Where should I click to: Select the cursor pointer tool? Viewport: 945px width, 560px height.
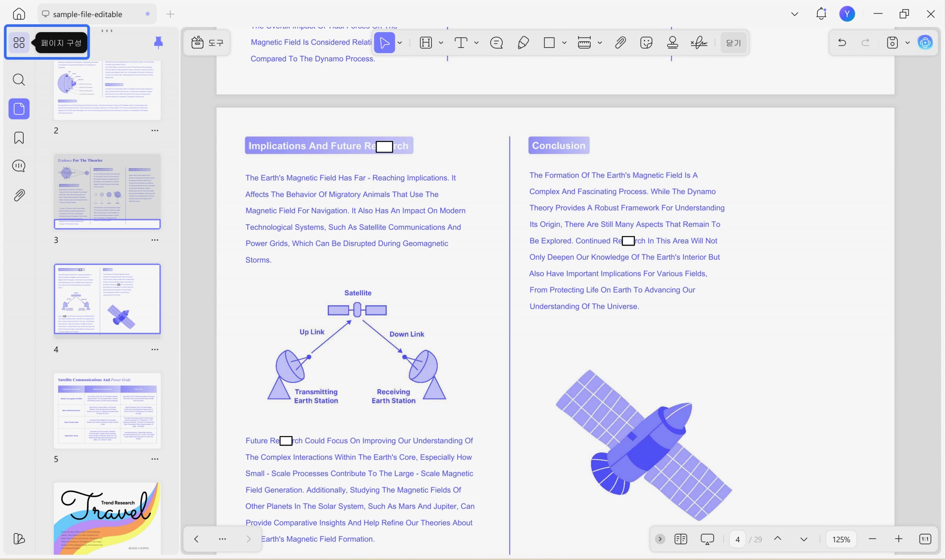point(384,43)
